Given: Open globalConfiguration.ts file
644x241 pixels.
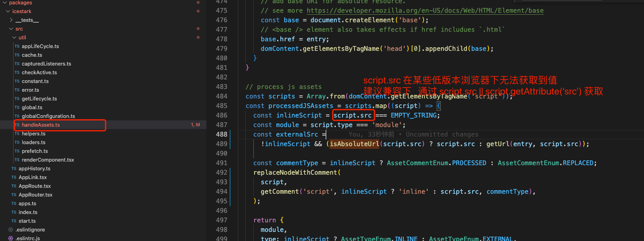Looking at the screenshot, I should click(x=48, y=116).
